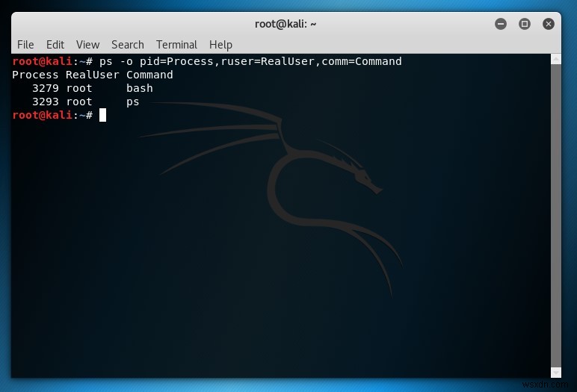Viewport: 577px width, 392px height.
Task: Open the Help menu
Action: (220, 45)
